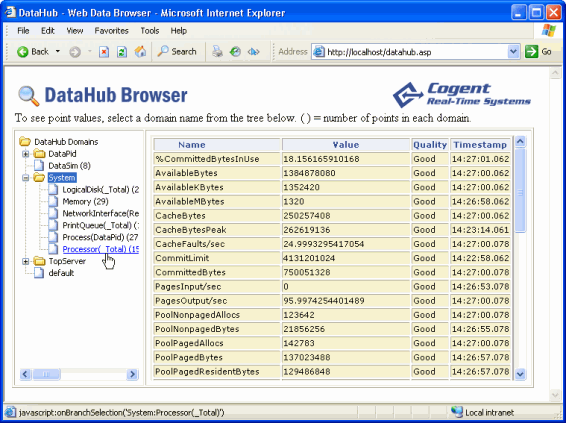Image resolution: width=566 pixels, height=423 pixels.
Task: Click the Internet Explorer title bar icon
Action: [x=10, y=13]
